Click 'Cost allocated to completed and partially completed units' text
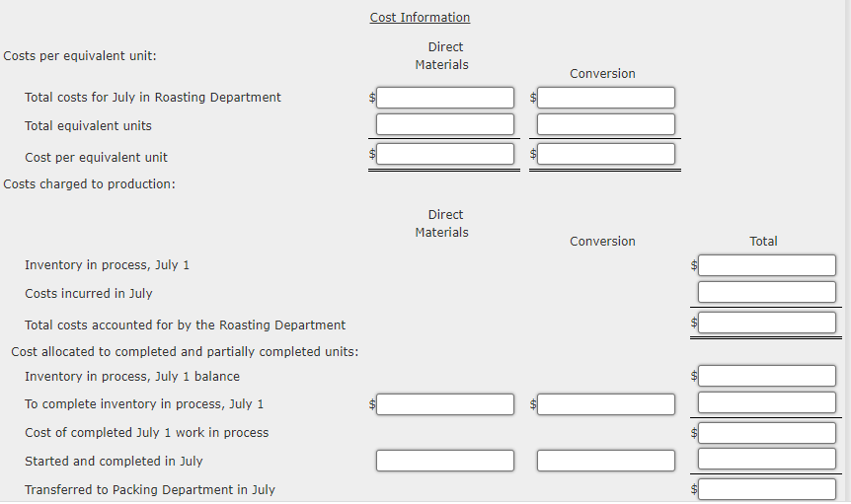This screenshot has width=851, height=504. click(185, 352)
